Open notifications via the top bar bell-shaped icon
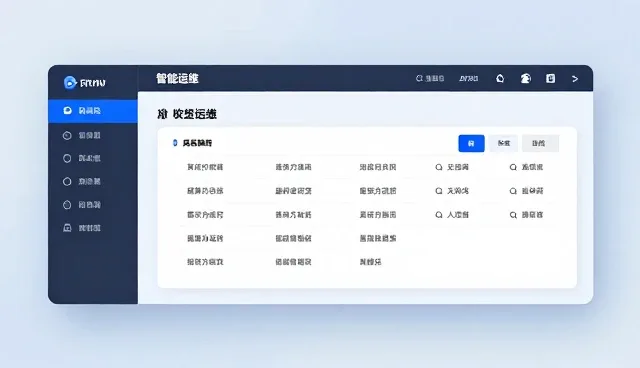This screenshot has width=640, height=368. click(500, 78)
